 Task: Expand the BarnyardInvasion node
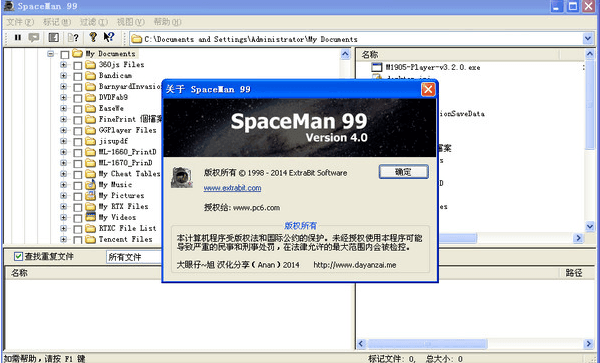pos(64,86)
